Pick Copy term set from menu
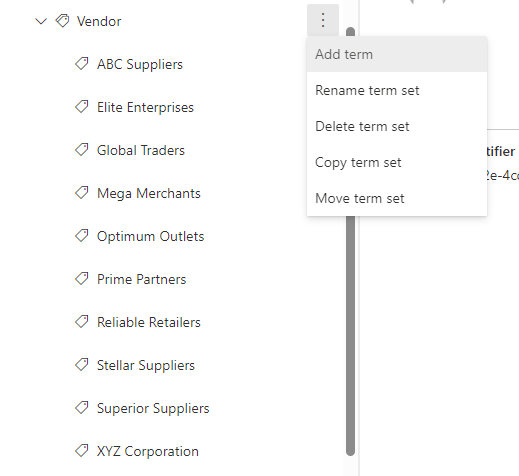519x476 pixels. coord(397,162)
